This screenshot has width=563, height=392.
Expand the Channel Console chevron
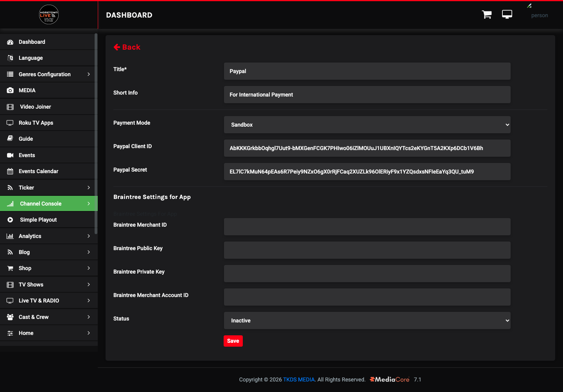[x=89, y=204]
